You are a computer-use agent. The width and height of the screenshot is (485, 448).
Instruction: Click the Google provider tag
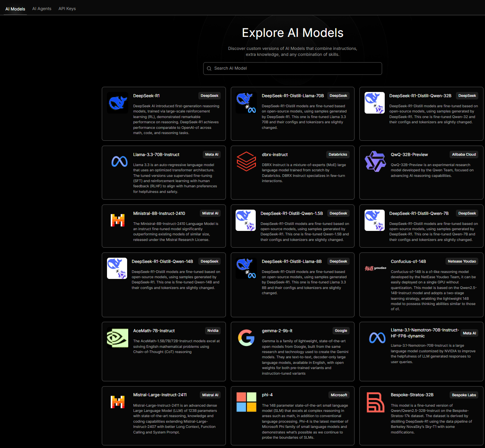coord(341,331)
